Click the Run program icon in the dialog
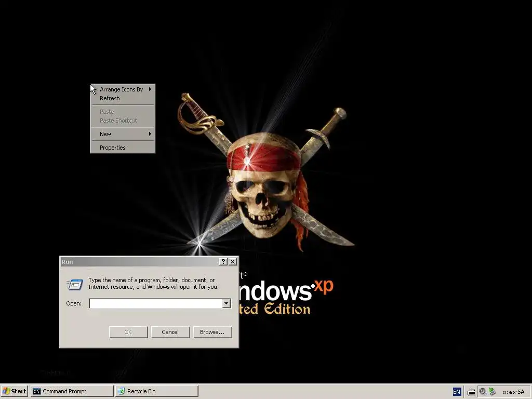532x399 pixels. 75,284
